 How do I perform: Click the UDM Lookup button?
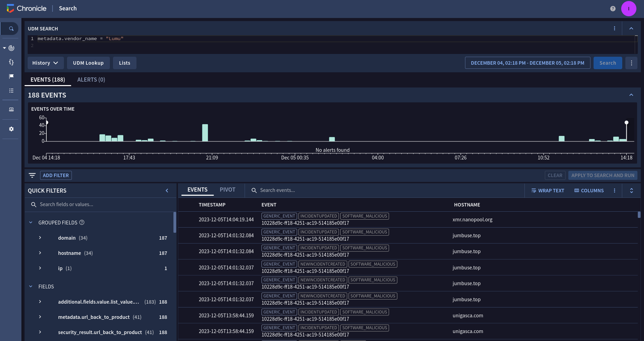88,63
